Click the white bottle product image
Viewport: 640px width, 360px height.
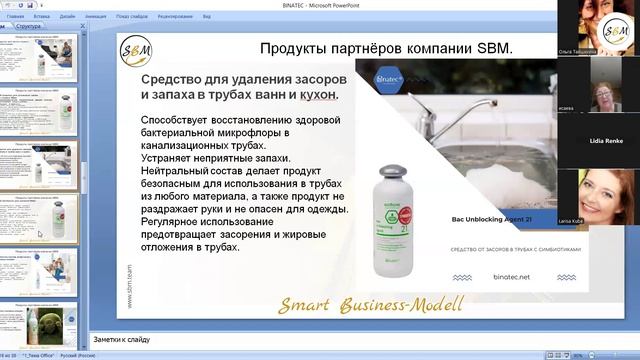click(393, 221)
